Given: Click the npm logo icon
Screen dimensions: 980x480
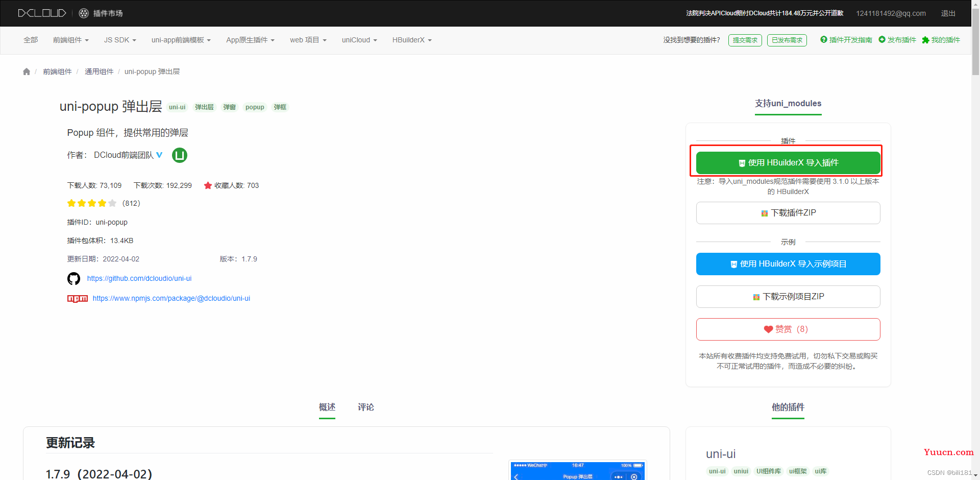Looking at the screenshot, I should pyautogui.click(x=78, y=299).
